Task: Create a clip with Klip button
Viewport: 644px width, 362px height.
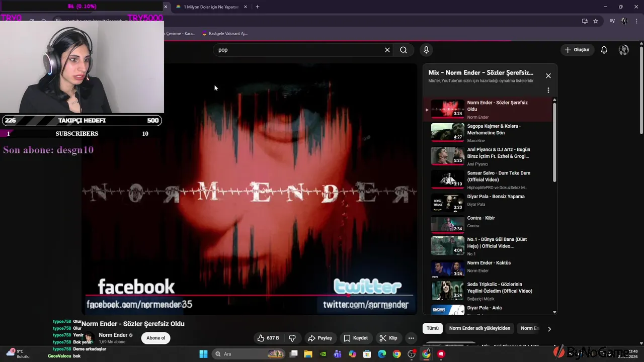Action: (388, 338)
